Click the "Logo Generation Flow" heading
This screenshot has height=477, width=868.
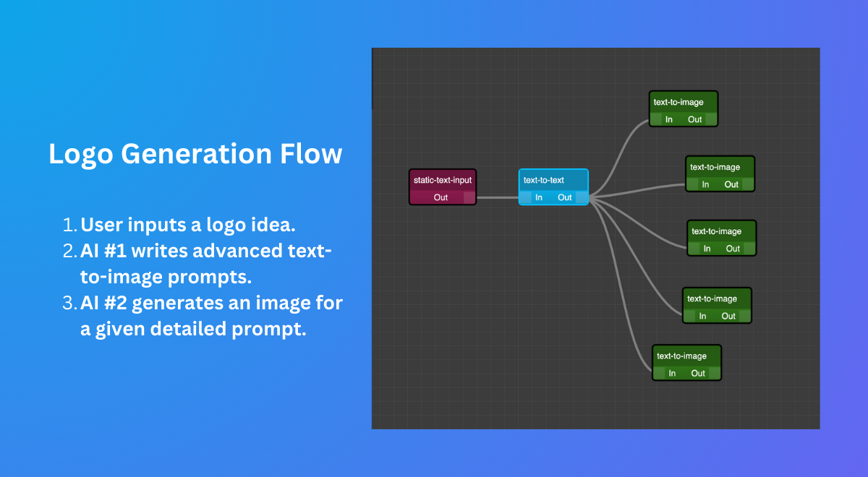pyautogui.click(x=195, y=154)
